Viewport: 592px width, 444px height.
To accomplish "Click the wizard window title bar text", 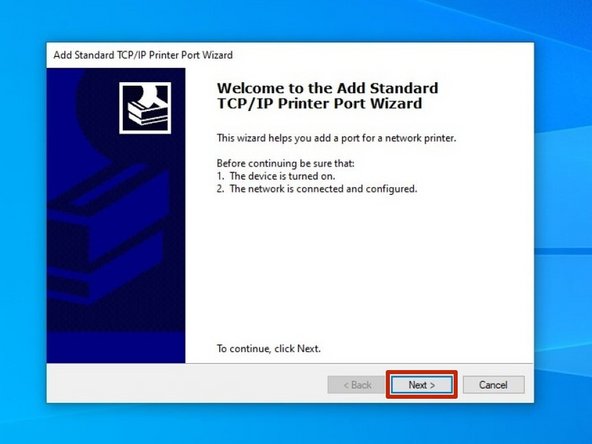I will point(143,55).
